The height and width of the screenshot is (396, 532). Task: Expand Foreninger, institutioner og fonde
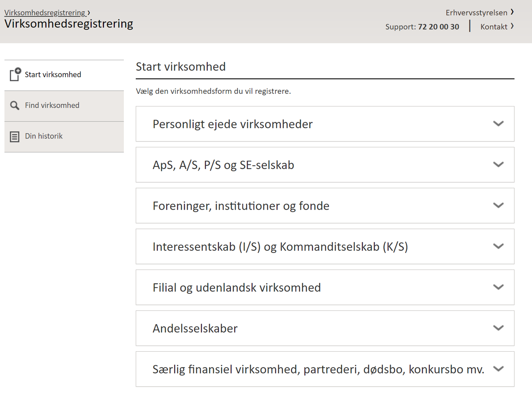click(241, 206)
